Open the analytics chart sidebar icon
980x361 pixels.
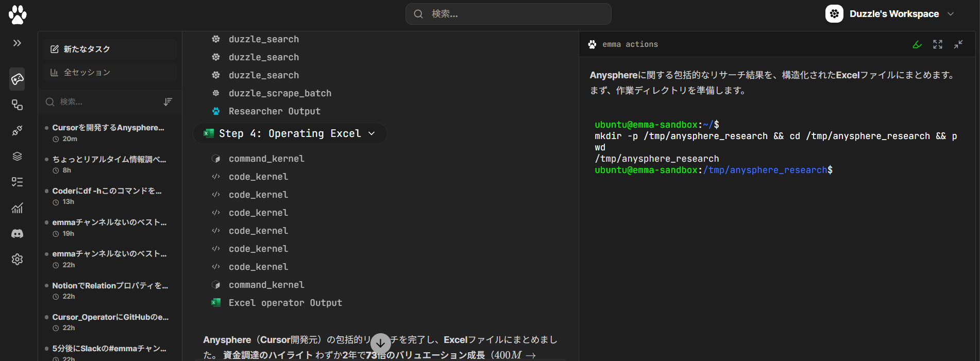17,208
